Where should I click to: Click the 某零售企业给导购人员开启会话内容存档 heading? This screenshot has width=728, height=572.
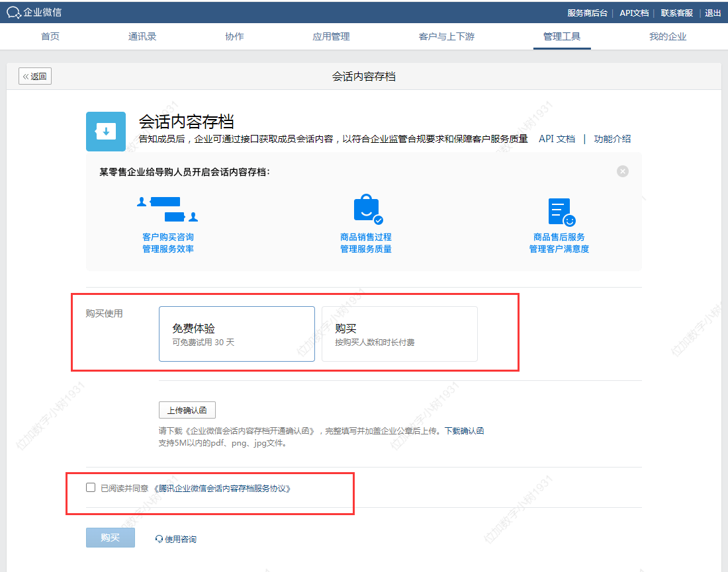click(x=185, y=172)
